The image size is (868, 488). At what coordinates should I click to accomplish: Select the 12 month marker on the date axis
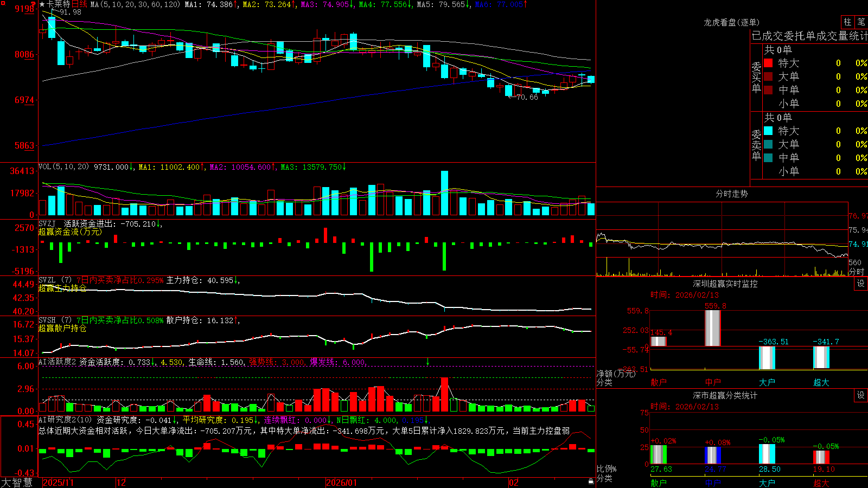click(x=122, y=483)
